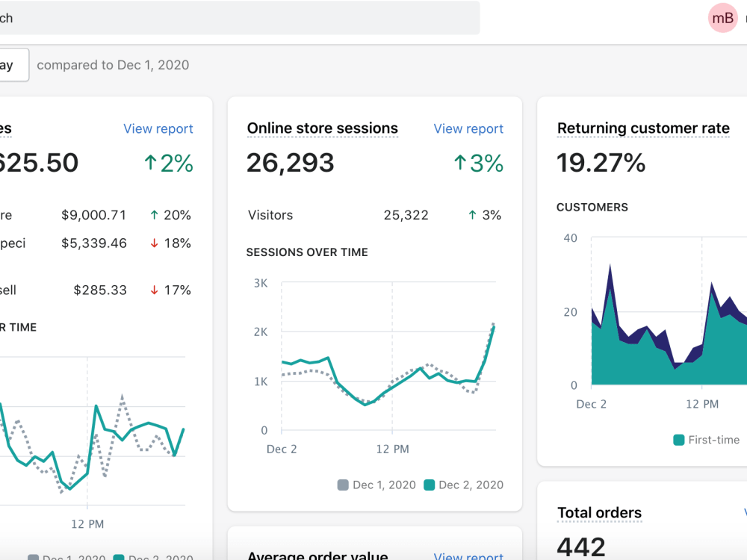Image resolution: width=747 pixels, height=560 pixels.
Task: Open View report in the sales card
Action: coord(158,128)
